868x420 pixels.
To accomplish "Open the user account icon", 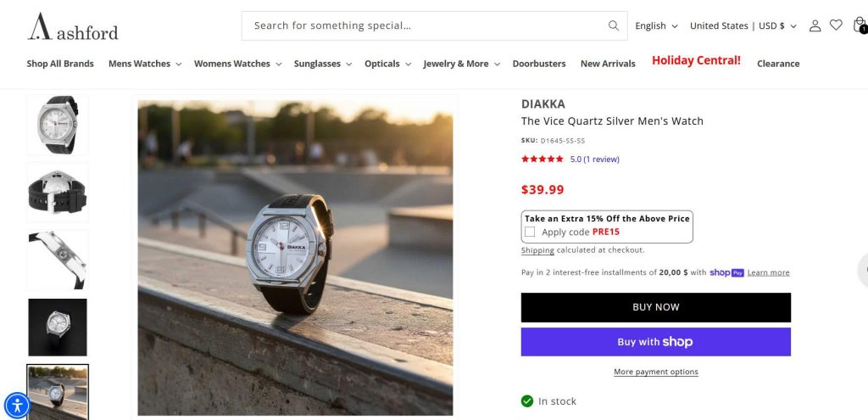I will (815, 25).
